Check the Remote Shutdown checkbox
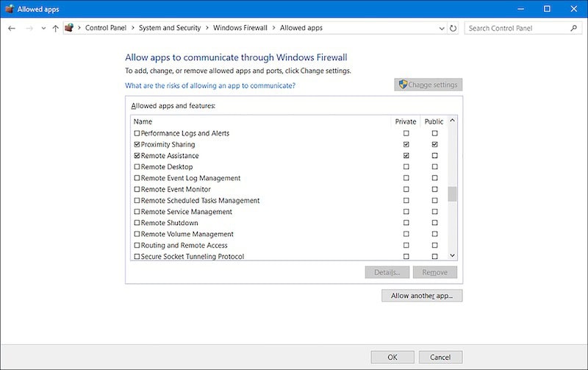 [137, 223]
